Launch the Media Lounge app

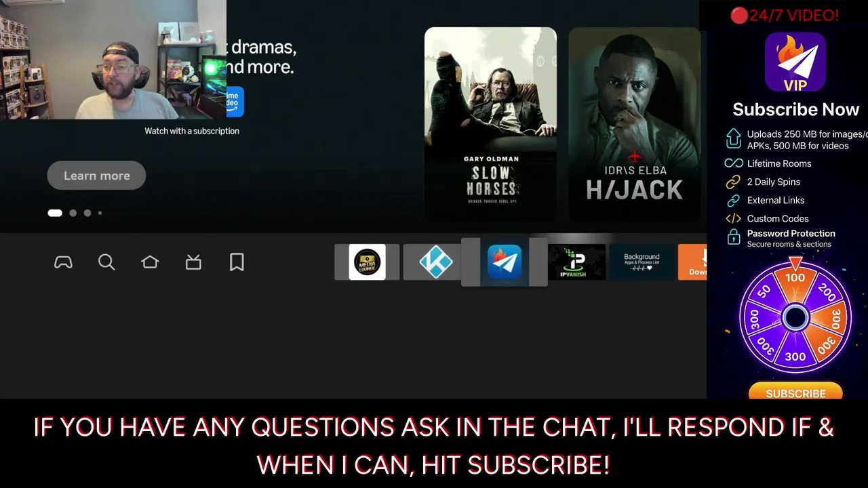click(x=367, y=262)
